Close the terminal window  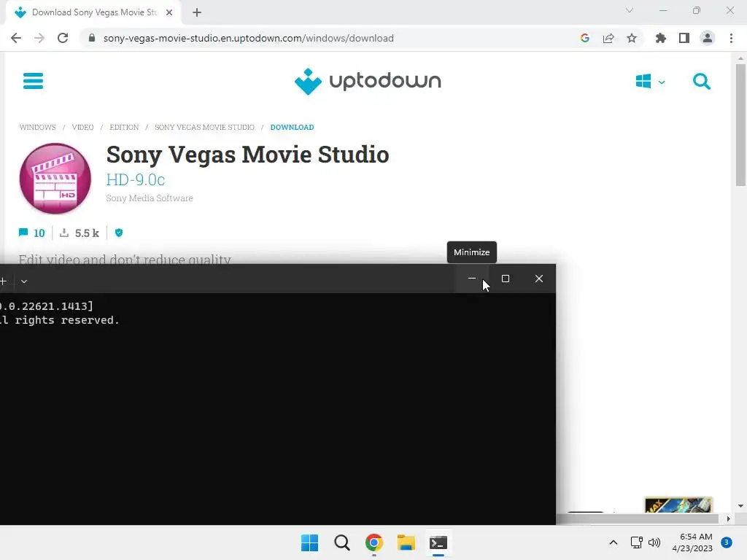[539, 279]
